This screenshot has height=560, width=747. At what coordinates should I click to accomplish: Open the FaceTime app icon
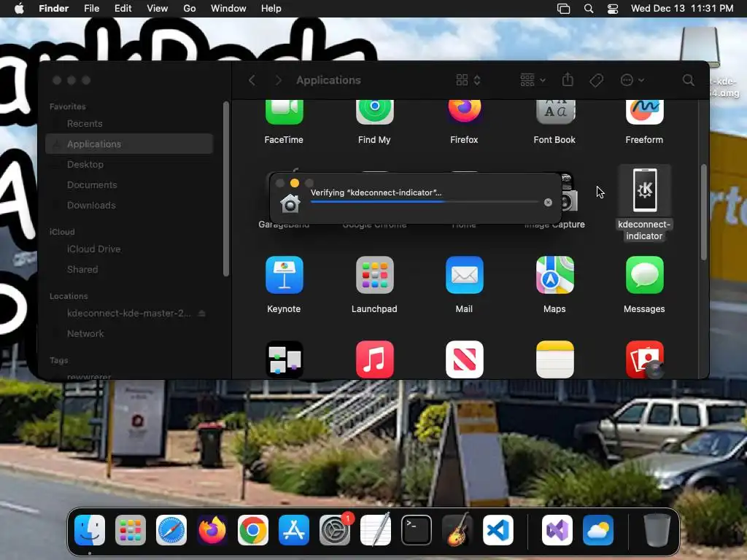tap(284, 112)
